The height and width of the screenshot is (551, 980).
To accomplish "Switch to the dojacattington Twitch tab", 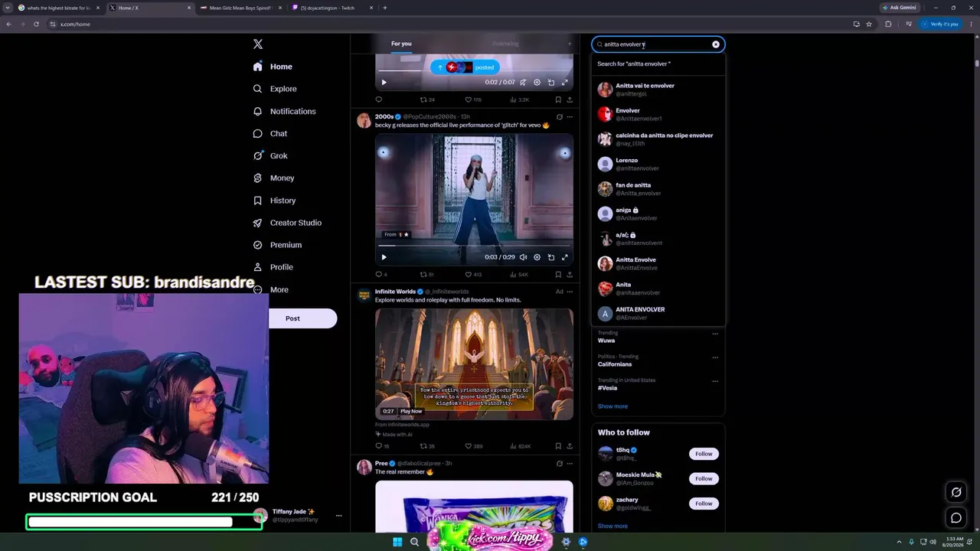I will 333,8.
